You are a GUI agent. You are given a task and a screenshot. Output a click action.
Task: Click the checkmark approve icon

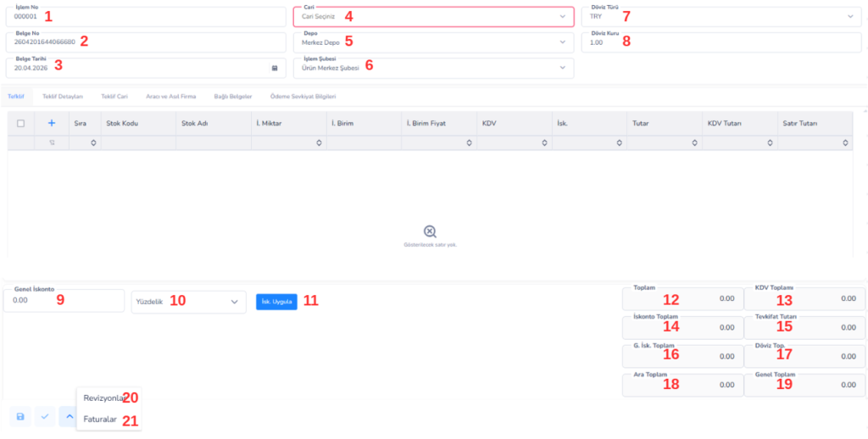click(45, 417)
